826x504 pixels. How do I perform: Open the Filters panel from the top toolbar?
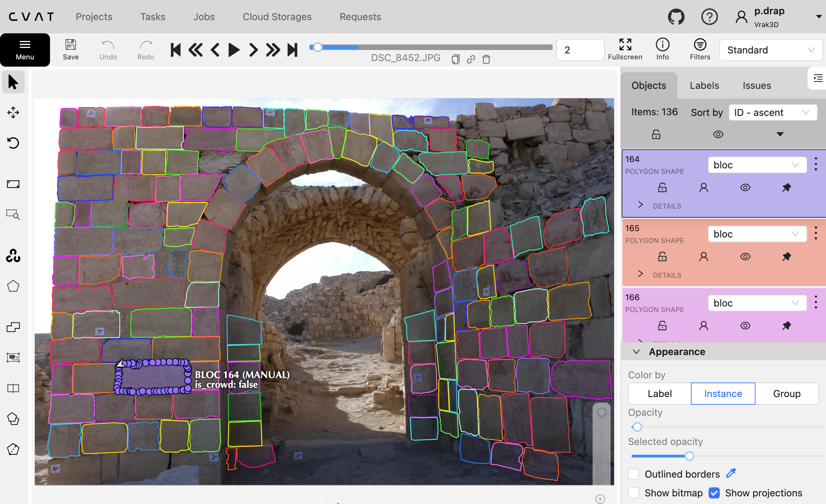(700, 50)
